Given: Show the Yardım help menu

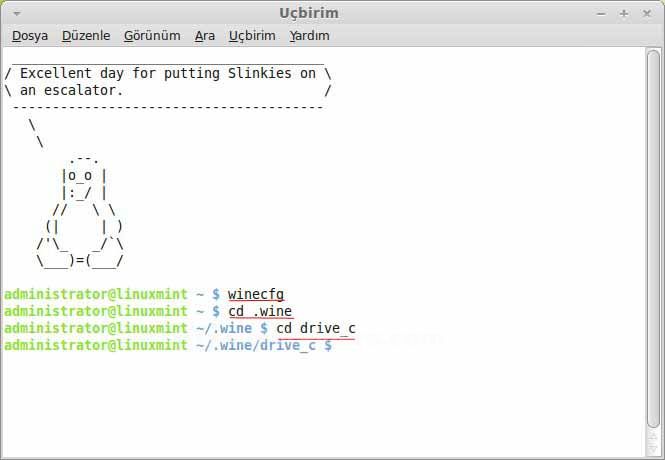Looking at the screenshot, I should pyautogui.click(x=309, y=35).
